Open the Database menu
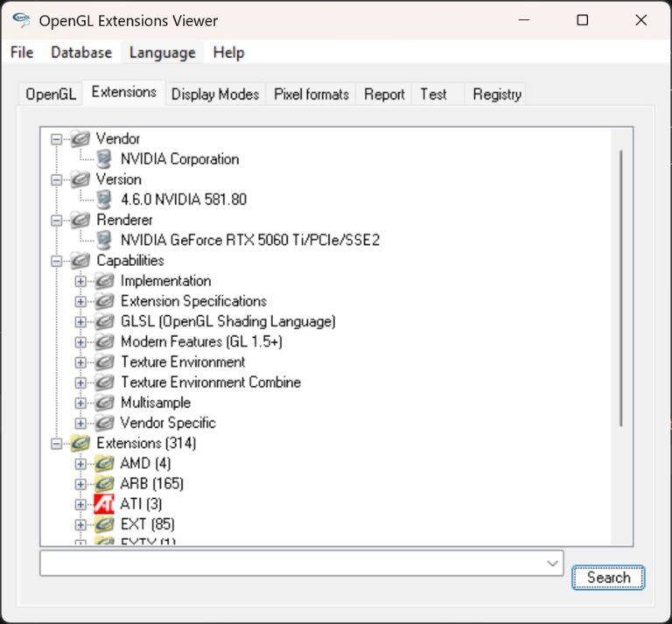 [x=81, y=53]
